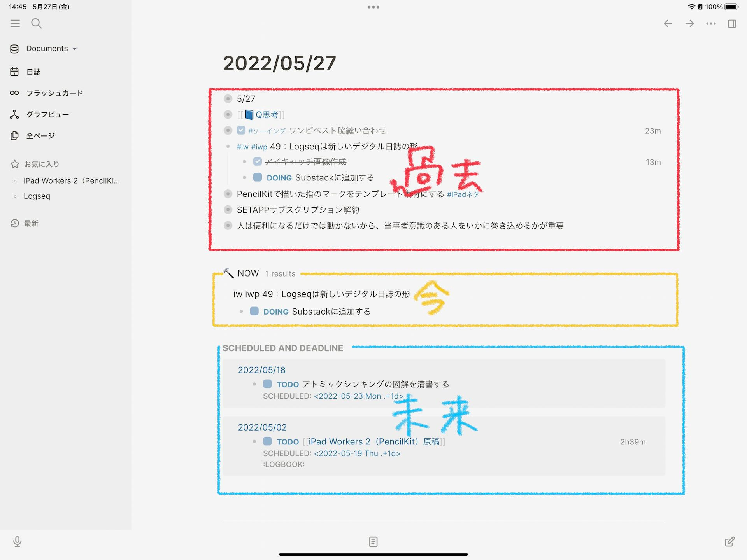Collapse SCHEDULED AND DEADLINE section
This screenshot has width=747, height=560.
click(x=283, y=348)
